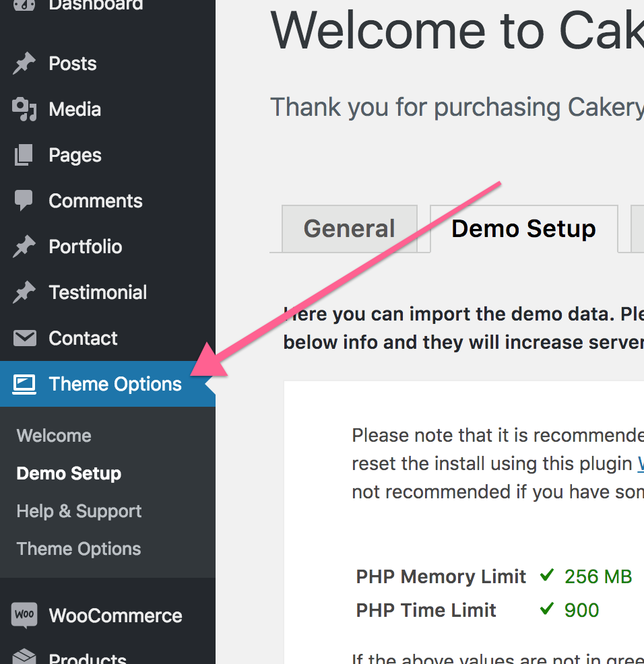Click the Pages icon in sidebar
This screenshot has width=644, height=664.
click(24, 155)
